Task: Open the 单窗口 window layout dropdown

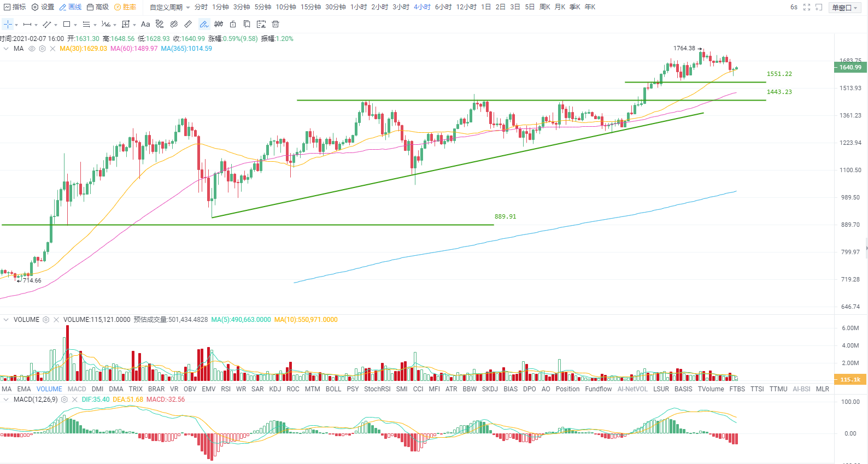Action: point(844,7)
